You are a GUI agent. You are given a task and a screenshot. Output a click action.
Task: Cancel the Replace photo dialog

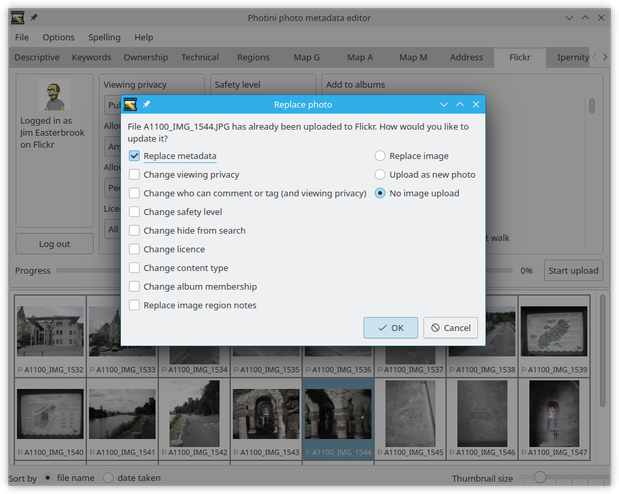point(450,328)
